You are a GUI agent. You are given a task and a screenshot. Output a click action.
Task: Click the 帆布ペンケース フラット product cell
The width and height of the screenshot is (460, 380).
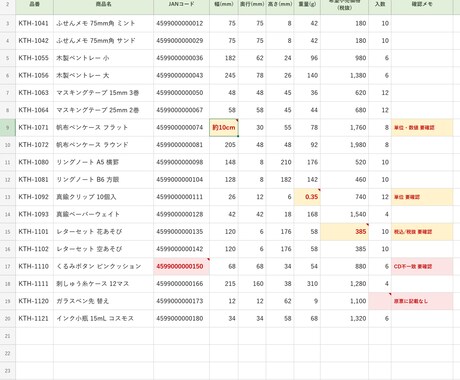coord(103,127)
